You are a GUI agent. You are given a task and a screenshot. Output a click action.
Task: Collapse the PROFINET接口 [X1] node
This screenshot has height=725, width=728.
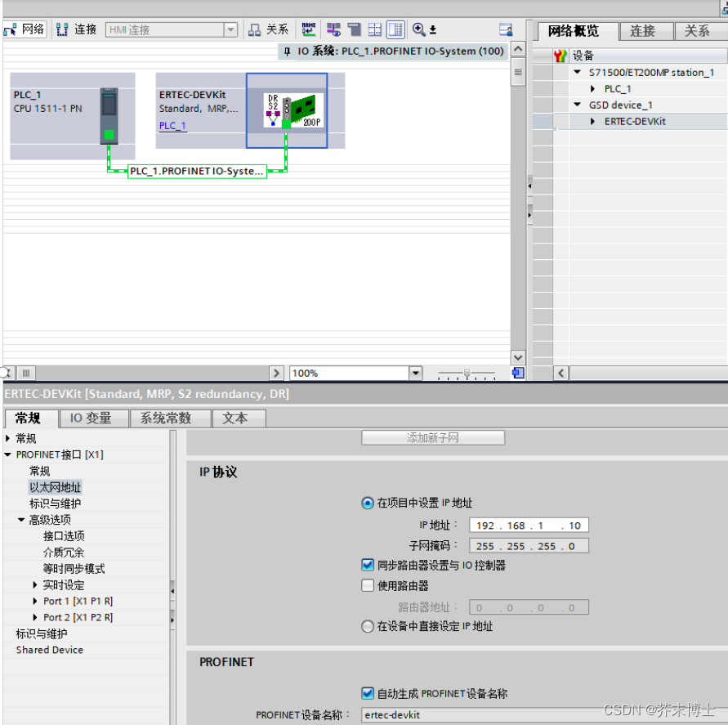[8, 454]
